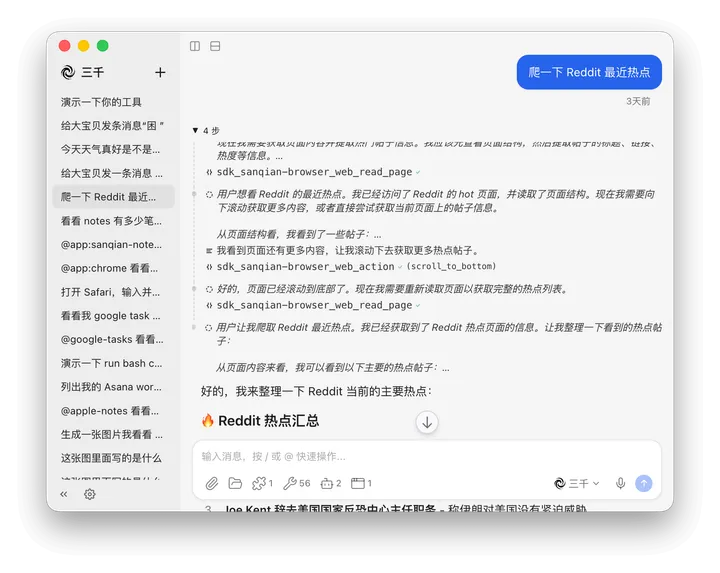Open the chat '打开 Safari，输入并...'
The height and width of the screenshot is (573, 720).
(113, 292)
